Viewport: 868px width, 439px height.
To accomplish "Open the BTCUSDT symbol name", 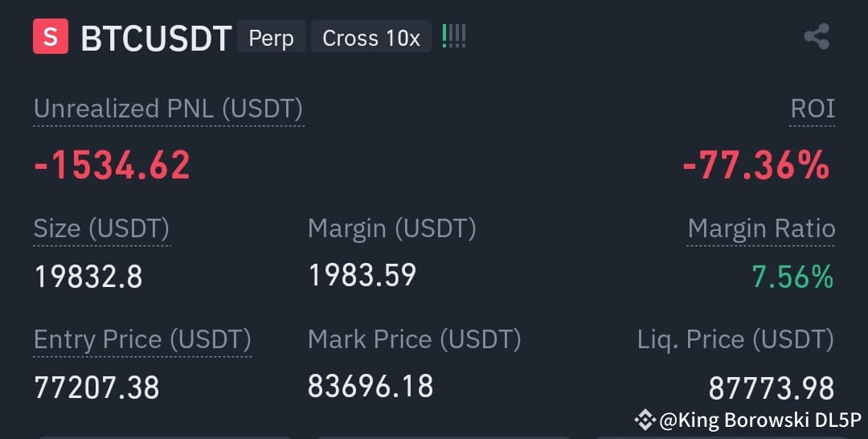I will pos(156,39).
